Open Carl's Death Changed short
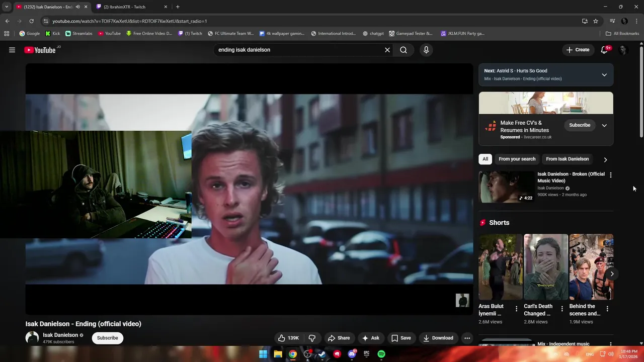The width and height of the screenshot is (644, 362). click(x=546, y=267)
